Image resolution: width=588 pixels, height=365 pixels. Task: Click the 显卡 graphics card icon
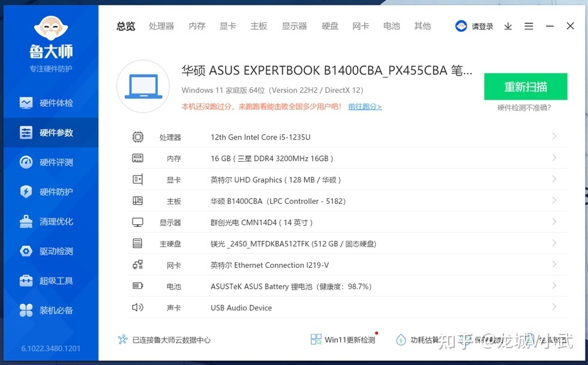[x=137, y=179]
